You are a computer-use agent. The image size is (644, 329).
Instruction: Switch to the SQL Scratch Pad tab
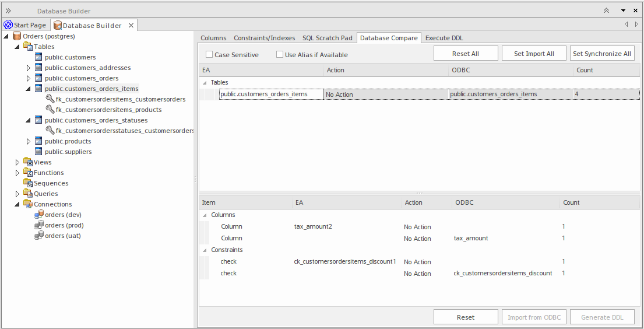(327, 38)
